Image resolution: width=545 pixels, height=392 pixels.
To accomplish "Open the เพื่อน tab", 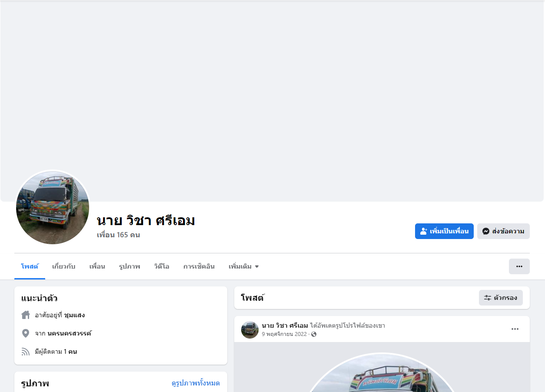I will (x=97, y=266).
